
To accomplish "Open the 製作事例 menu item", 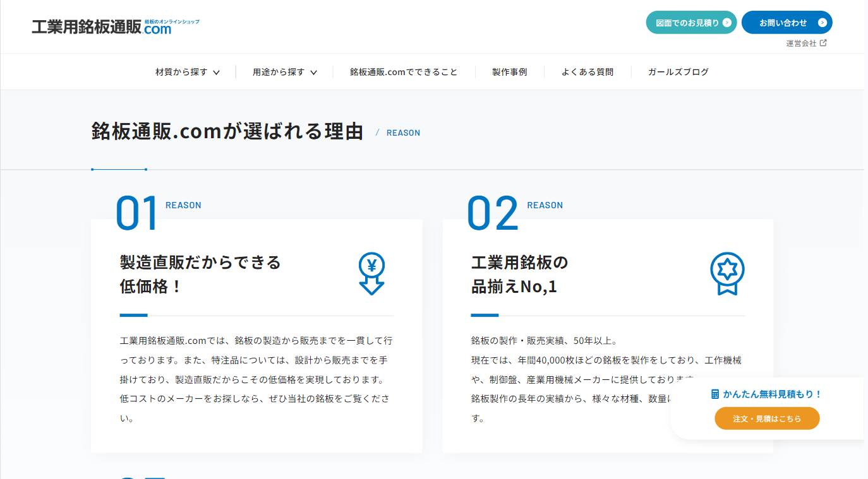I will tap(509, 72).
